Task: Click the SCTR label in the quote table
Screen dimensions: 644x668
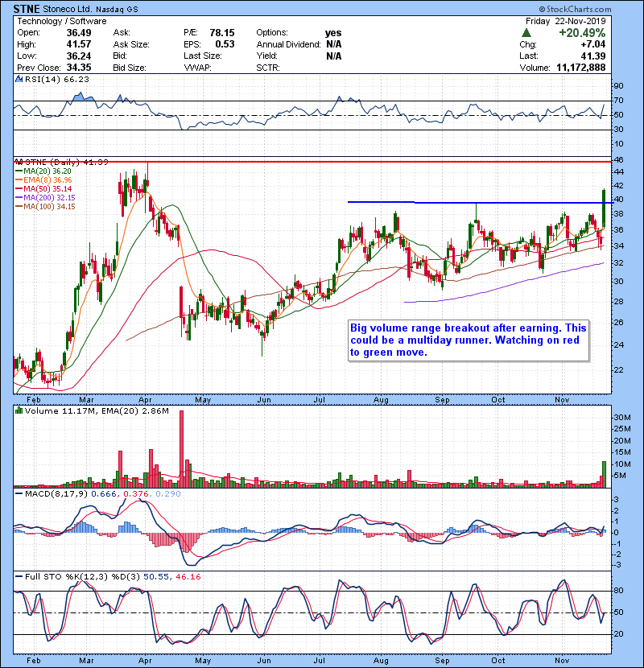Action: (268, 68)
